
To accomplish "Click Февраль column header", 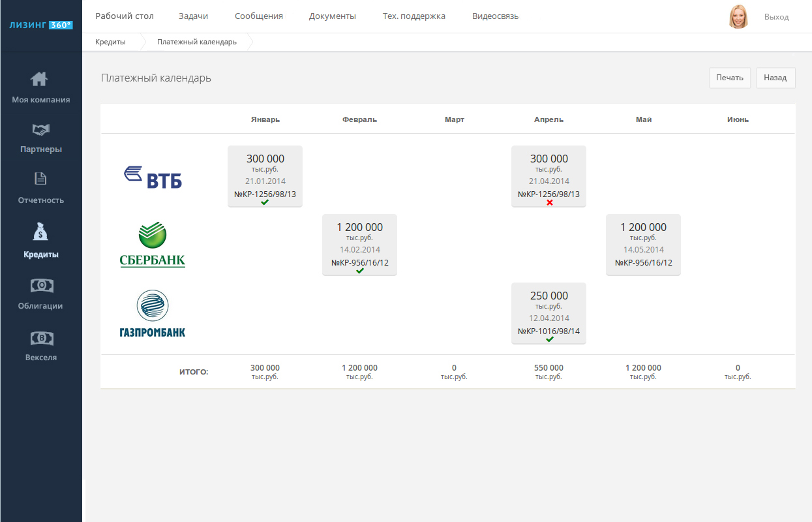I will pyautogui.click(x=359, y=119).
